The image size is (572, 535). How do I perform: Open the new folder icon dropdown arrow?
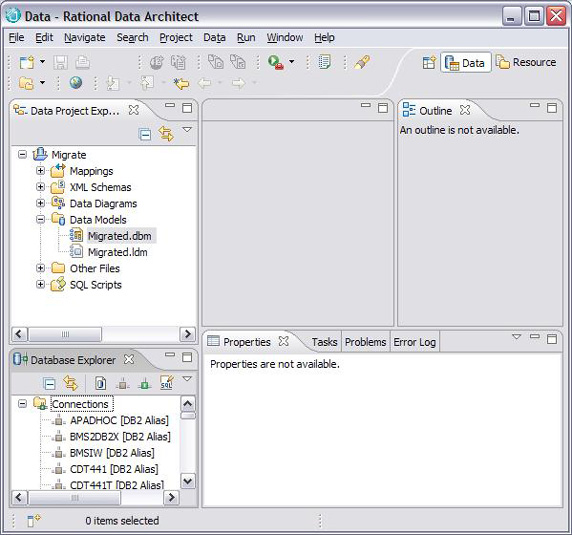42,83
